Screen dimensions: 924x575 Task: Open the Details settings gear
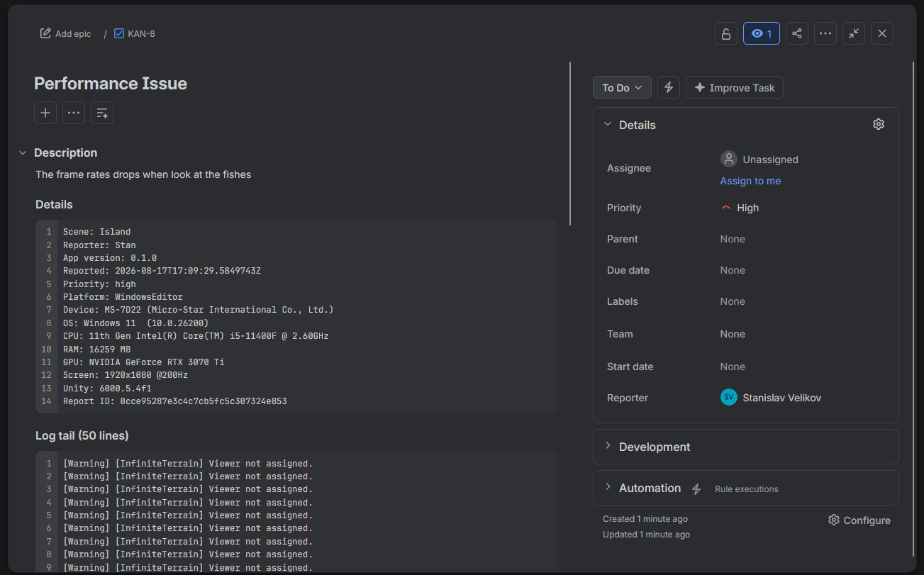tap(879, 124)
